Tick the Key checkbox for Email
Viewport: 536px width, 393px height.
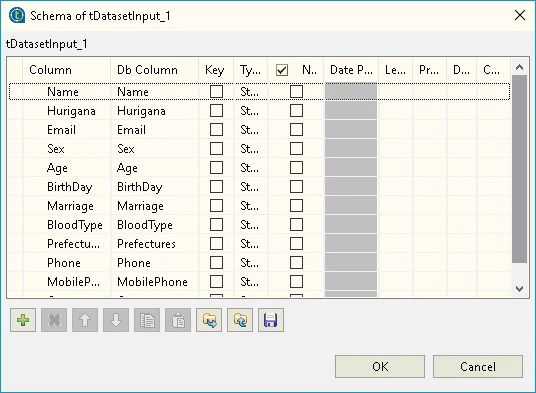click(216, 130)
